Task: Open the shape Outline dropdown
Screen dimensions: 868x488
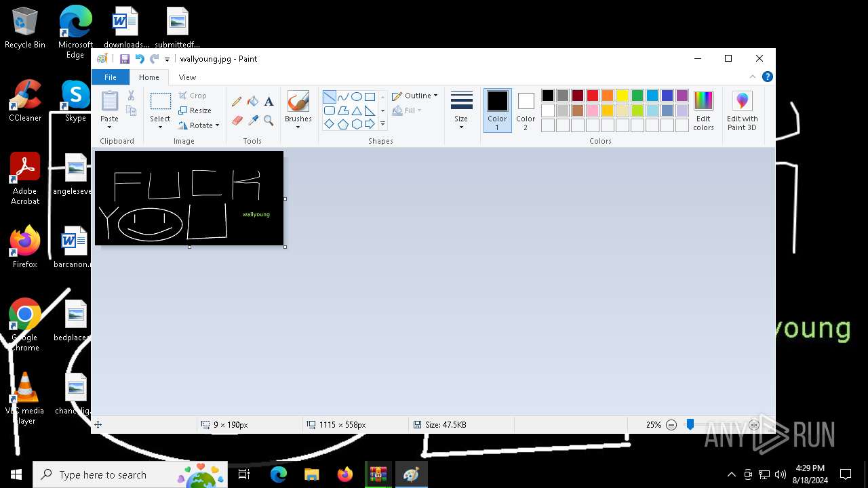Action: pyautogui.click(x=415, y=96)
